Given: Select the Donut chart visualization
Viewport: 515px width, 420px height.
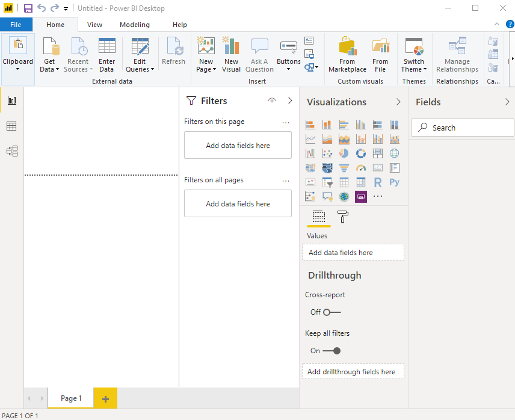Looking at the screenshot, I should tap(361, 153).
